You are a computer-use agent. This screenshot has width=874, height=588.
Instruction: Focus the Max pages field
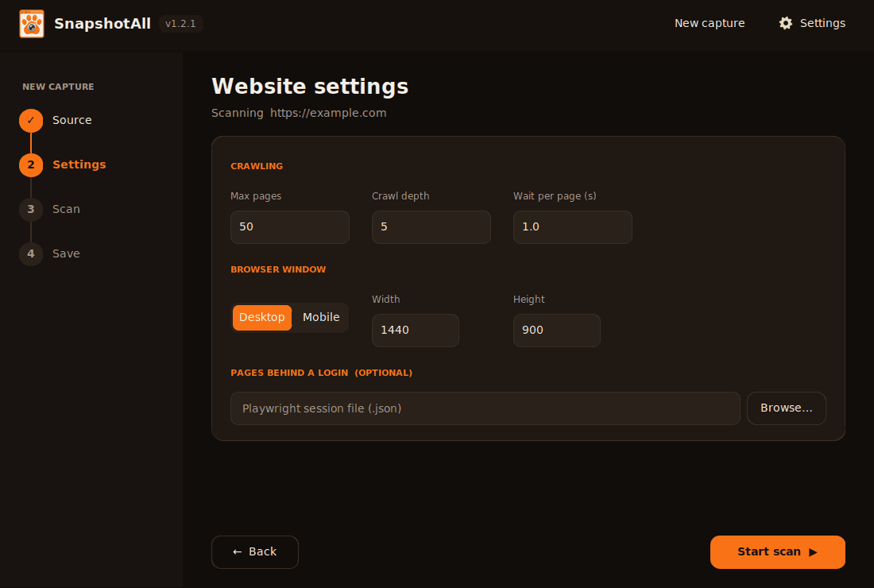[290, 227]
